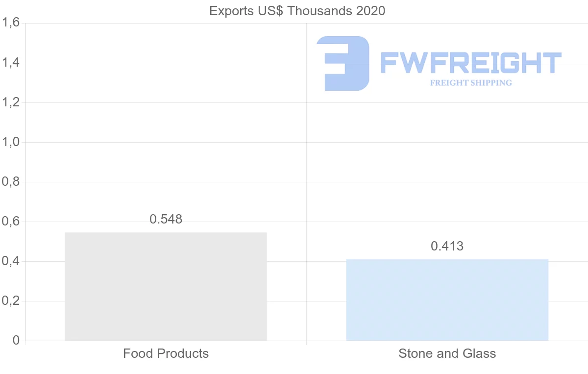This screenshot has height=374, width=588.
Task: Click the FWFREIGHT logo emblem icon
Action: coord(343,63)
